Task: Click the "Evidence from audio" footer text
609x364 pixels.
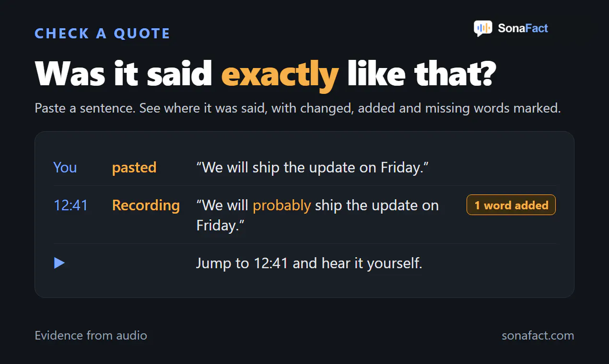Action: tap(91, 335)
